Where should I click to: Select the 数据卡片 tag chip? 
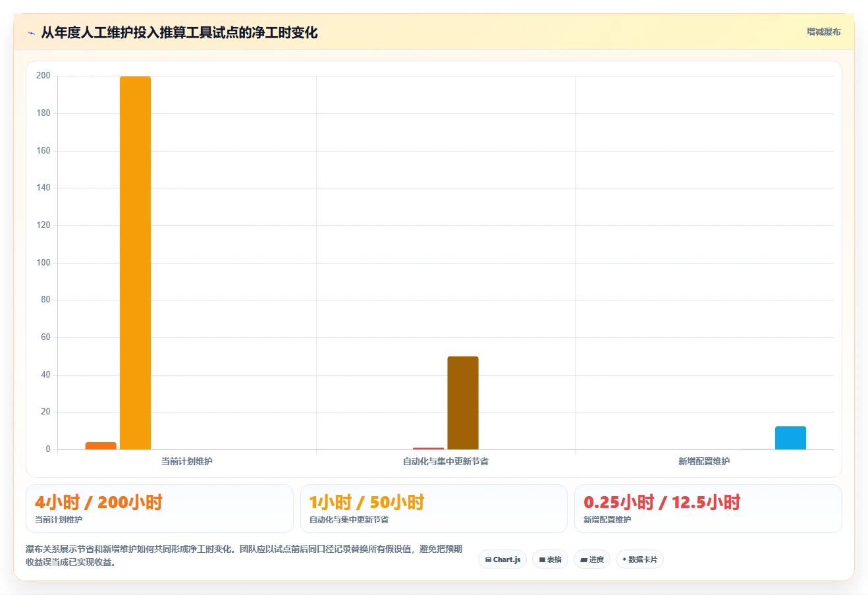[x=639, y=559]
